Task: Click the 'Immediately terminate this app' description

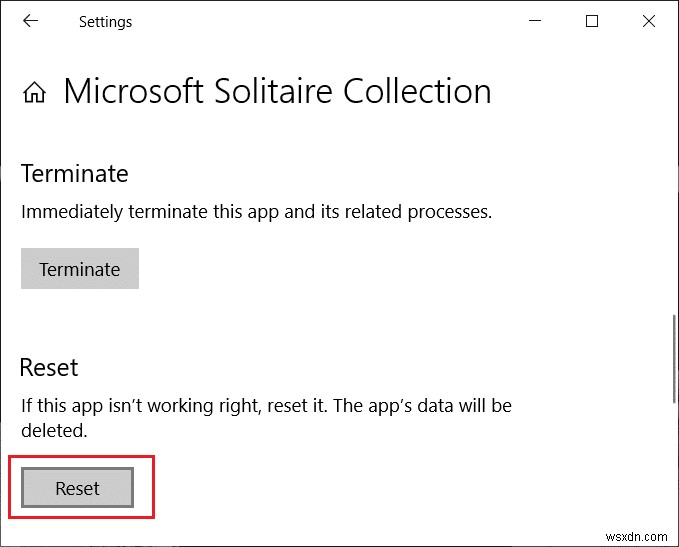Action: pyautogui.click(x=256, y=212)
